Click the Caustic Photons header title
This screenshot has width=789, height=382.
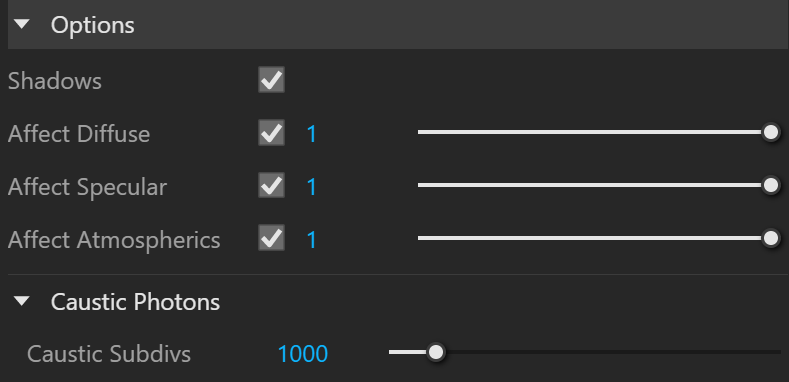[x=135, y=302]
